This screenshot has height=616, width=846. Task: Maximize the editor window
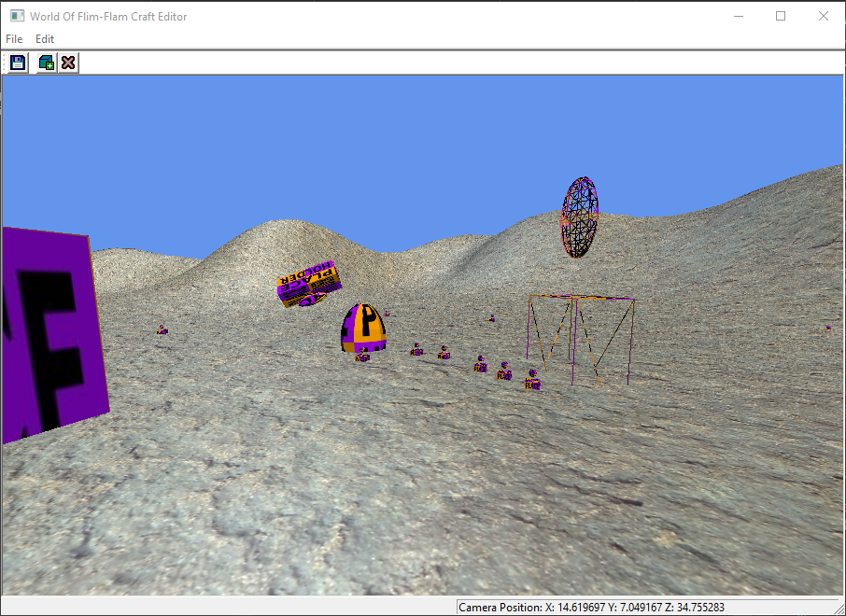tap(781, 16)
